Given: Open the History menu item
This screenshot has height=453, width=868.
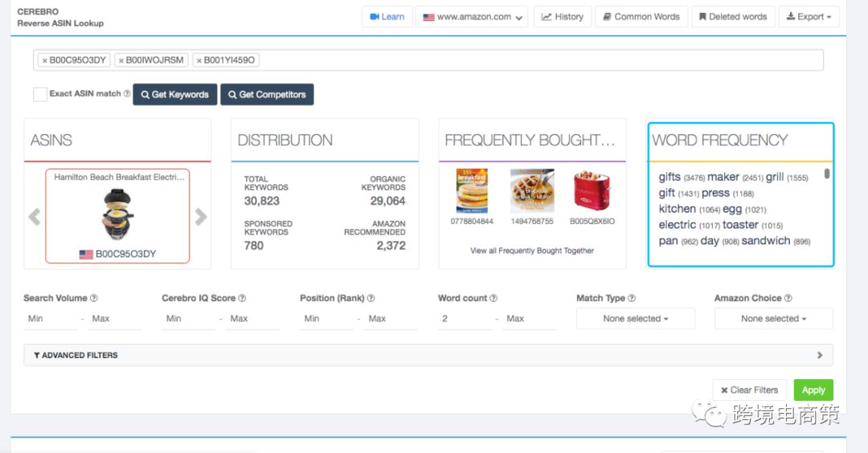Looking at the screenshot, I should tap(563, 17).
